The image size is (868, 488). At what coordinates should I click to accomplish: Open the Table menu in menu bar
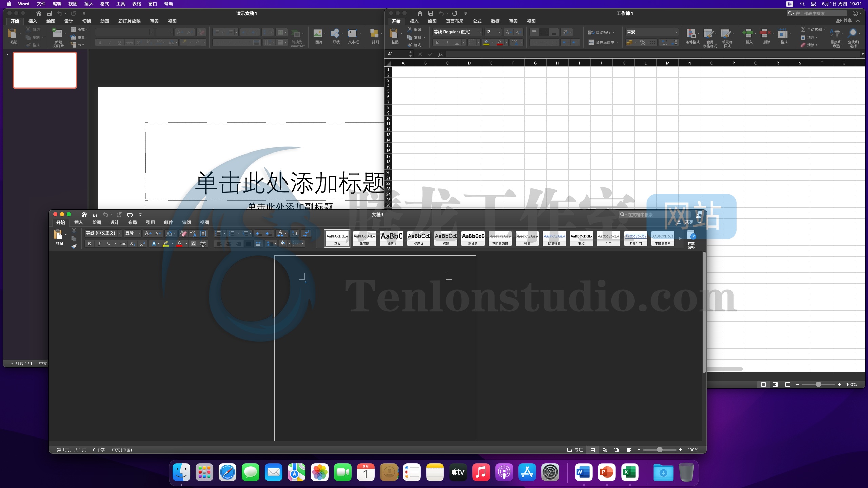(x=137, y=4)
